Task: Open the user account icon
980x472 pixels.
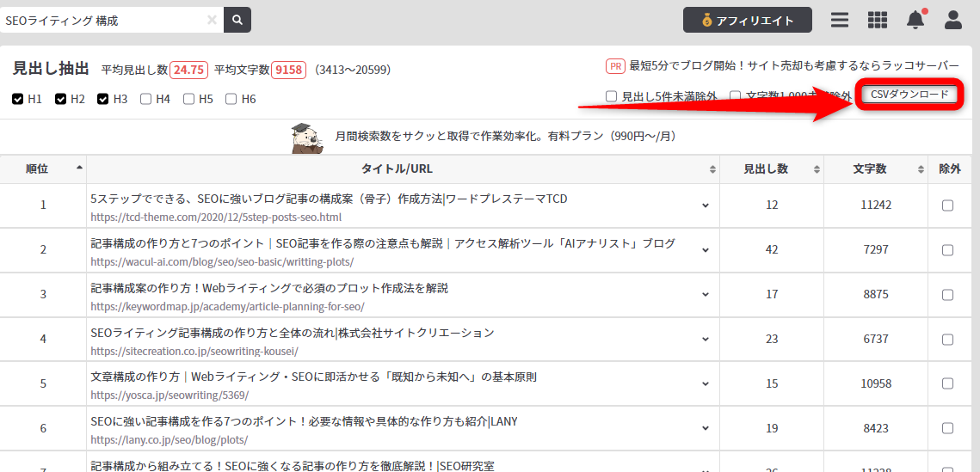Action: point(953,20)
